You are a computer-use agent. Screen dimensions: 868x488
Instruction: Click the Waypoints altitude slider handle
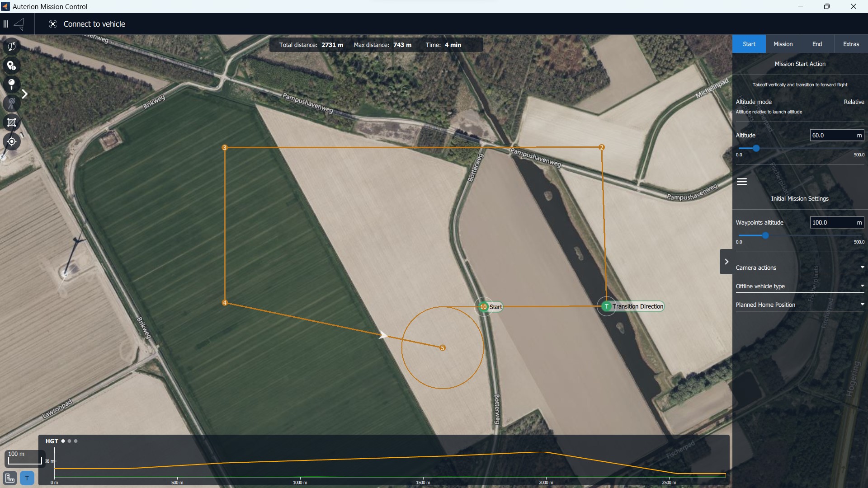coord(765,235)
